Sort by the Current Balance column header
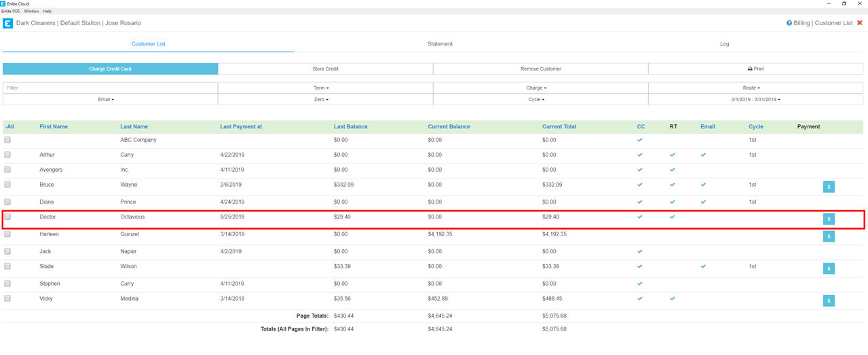This screenshot has width=868, height=355. click(x=449, y=127)
